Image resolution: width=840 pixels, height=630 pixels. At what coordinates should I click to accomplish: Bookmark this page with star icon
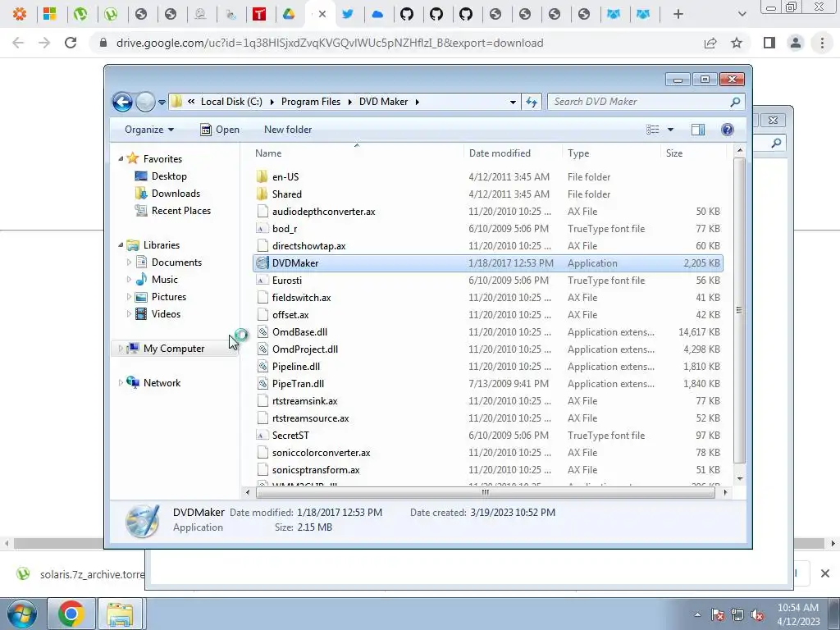[x=737, y=43]
